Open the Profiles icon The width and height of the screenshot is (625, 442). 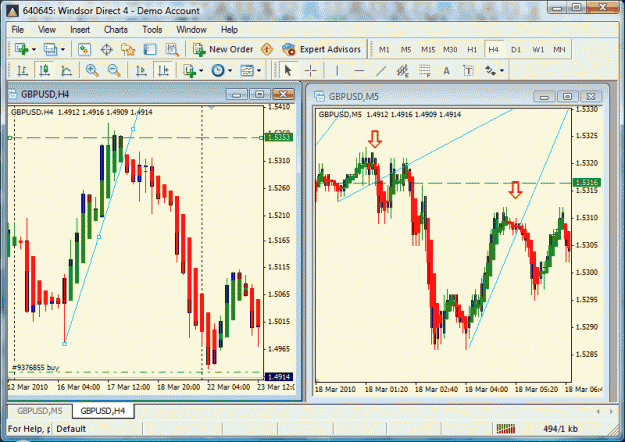click(50, 49)
